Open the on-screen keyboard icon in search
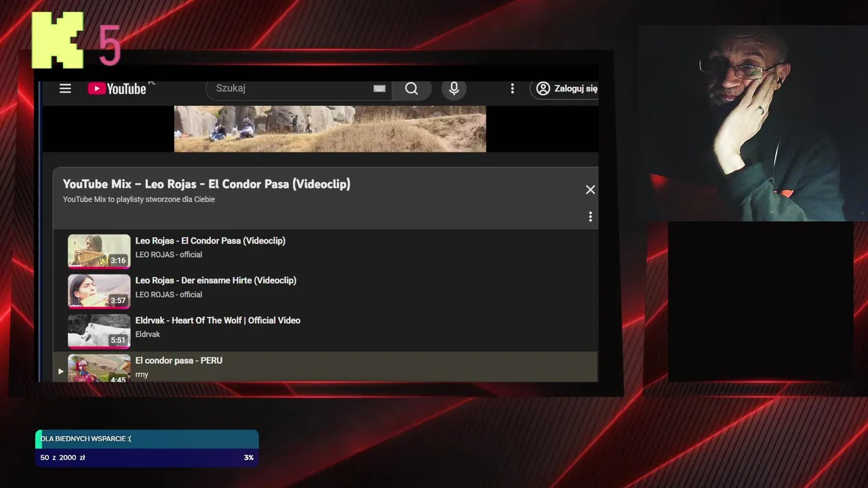The height and width of the screenshot is (488, 868). [380, 88]
